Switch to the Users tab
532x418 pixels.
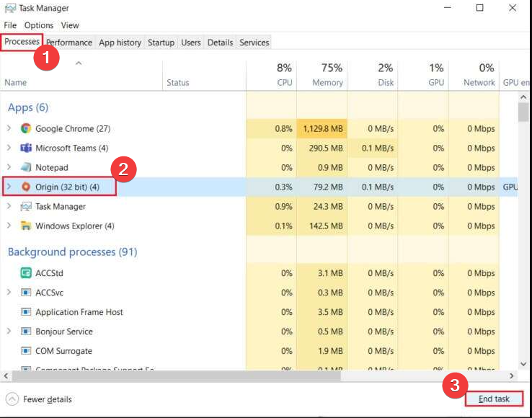pos(191,43)
